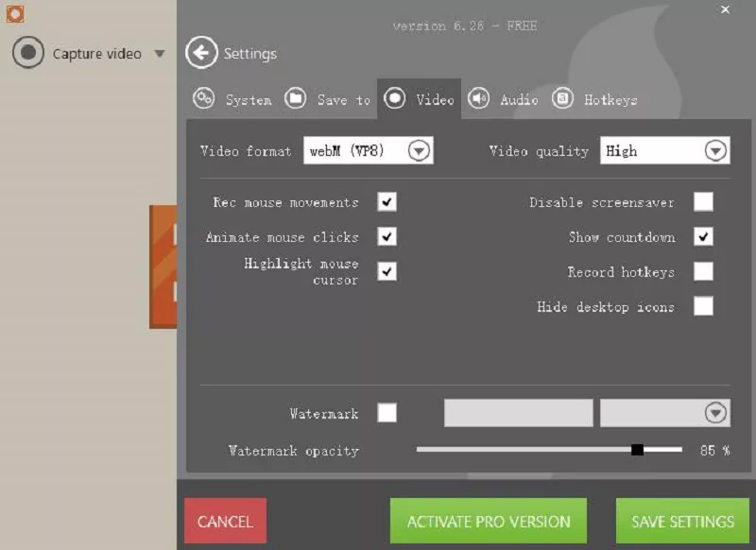756x550 pixels.
Task: Enable the Hide desktop icons checkbox
Action: [x=703, y=306]
